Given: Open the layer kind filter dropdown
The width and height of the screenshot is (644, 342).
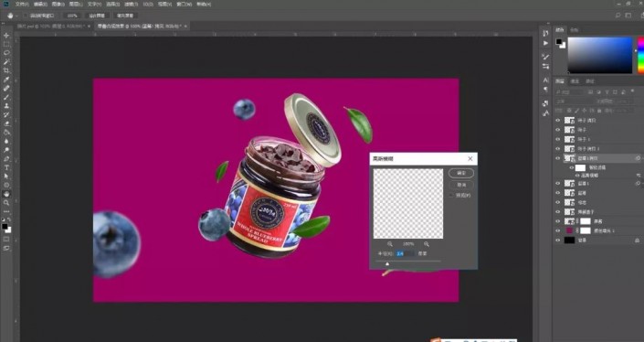Looking at the screenshot, I should 570,92.
